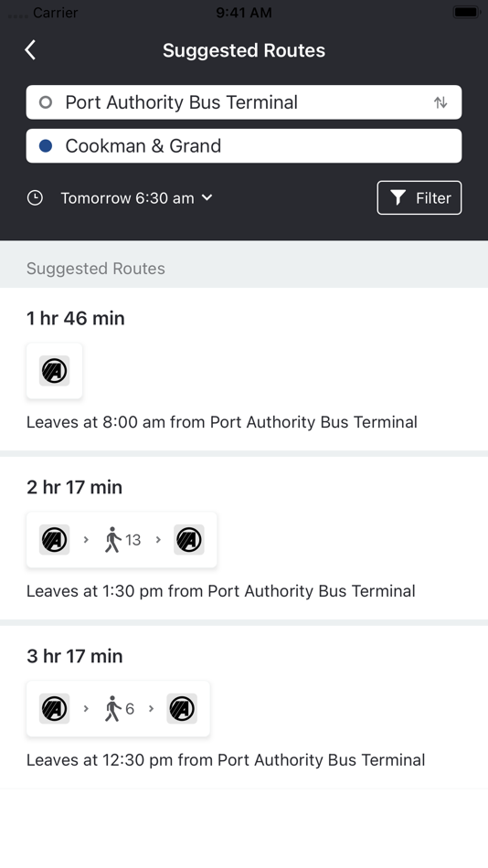Tap Leaves at 12:30 pm route description
Image resolution: width=488 pixels, height=868 pixels.
(x=226, y=760)
